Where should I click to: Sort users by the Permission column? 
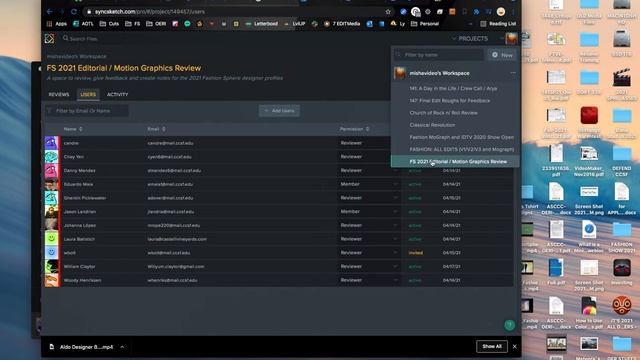354,129
